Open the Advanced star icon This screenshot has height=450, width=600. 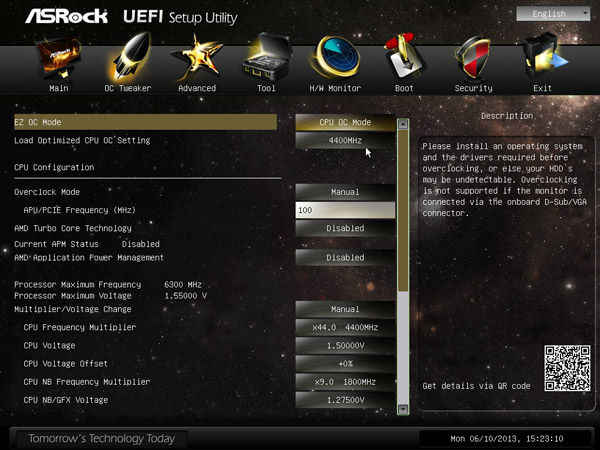pos(197,57)
